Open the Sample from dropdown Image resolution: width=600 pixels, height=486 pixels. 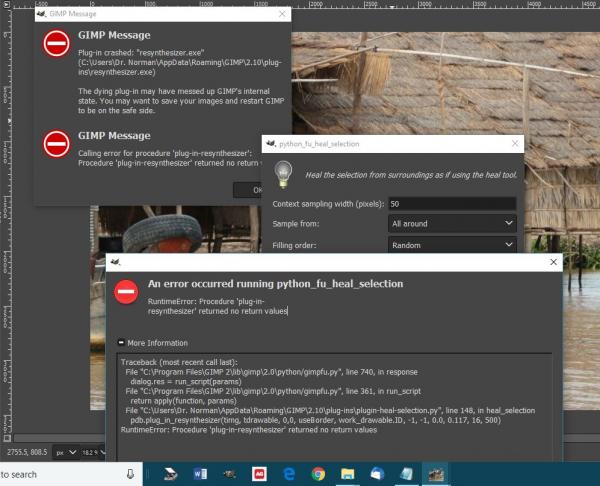[x=452, y=223]
